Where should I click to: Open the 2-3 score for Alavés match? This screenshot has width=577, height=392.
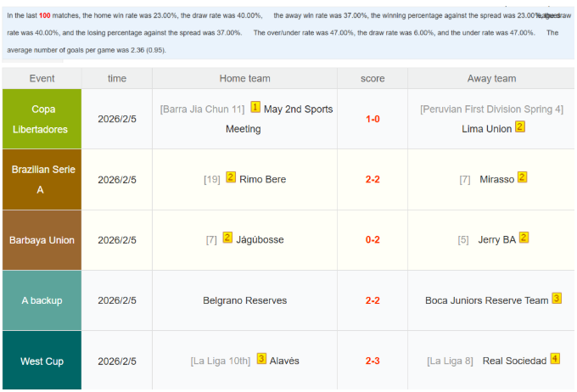pos(373,361)
